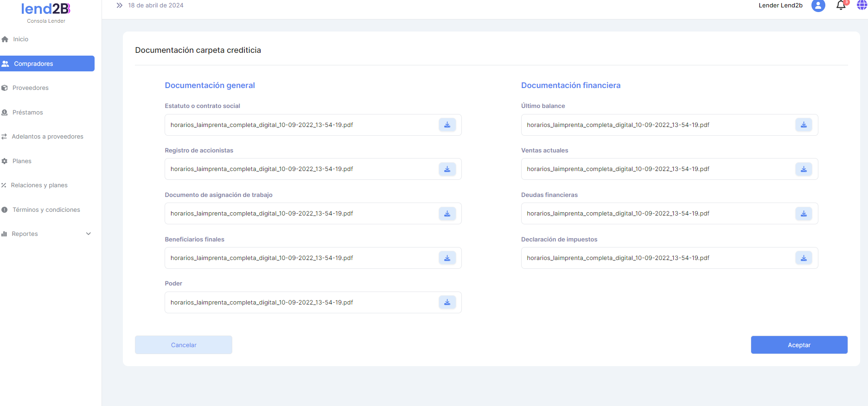Open the notifications bell
868x406 pixels.
[841, 6]
